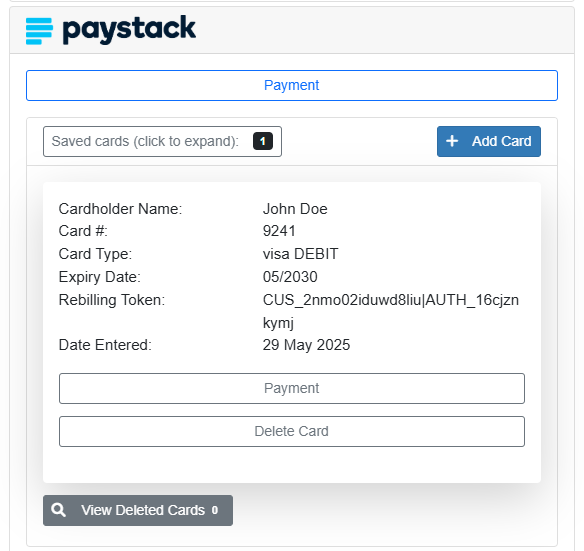This screenshot has height=551, width=584.
Task: Select the rebilling token starting with CUS_2nmo02
Action: [391, 311]
